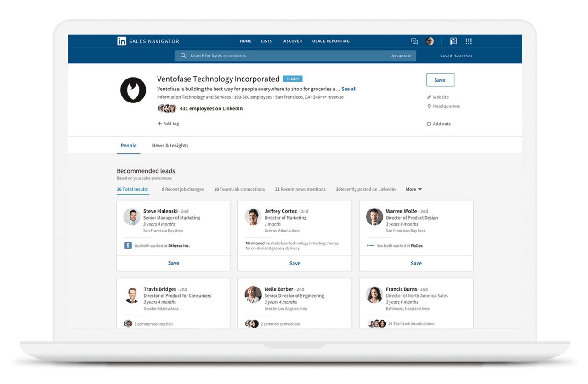Image resolution: width=588 pixels, height=384 pixels.
Task: Open the Steve Malenski name link
Action: point(160,211)
